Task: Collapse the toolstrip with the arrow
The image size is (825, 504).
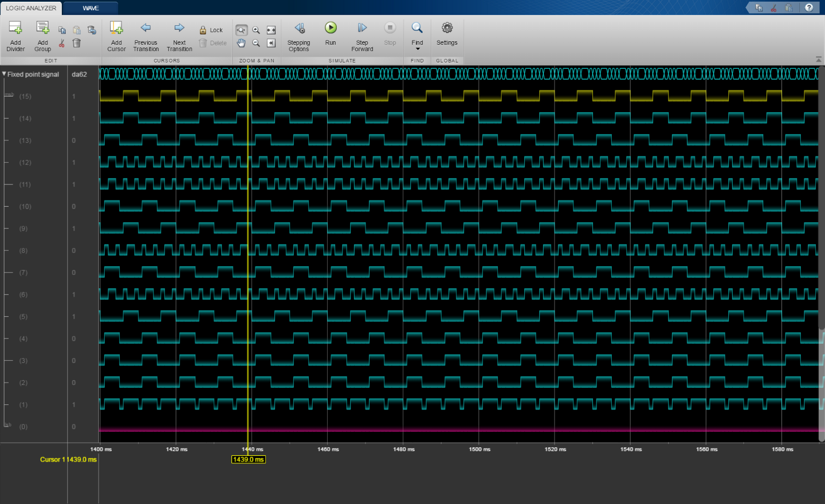Action: (818, 60)
